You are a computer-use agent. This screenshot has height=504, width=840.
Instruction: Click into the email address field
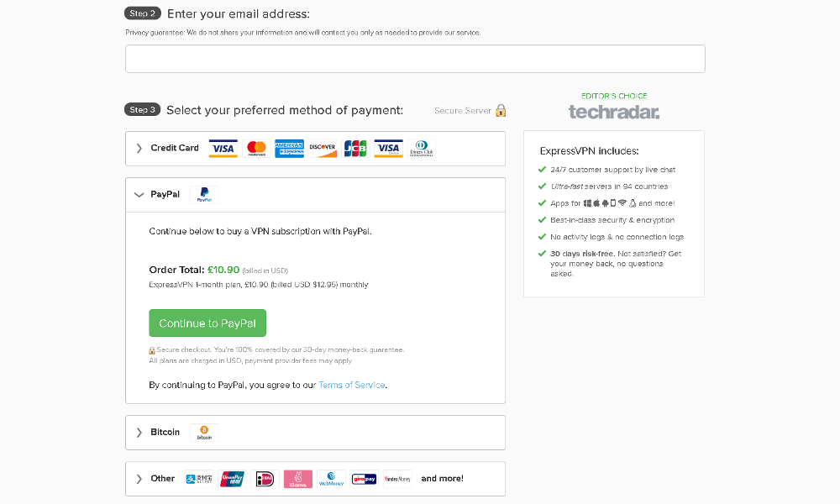point(415,59)
